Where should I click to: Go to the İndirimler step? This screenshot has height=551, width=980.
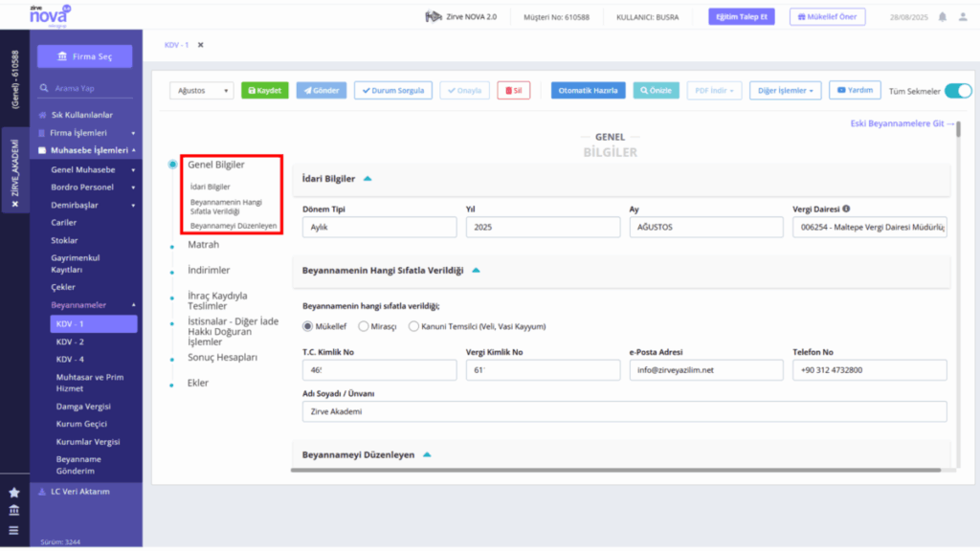click(209, 271)
